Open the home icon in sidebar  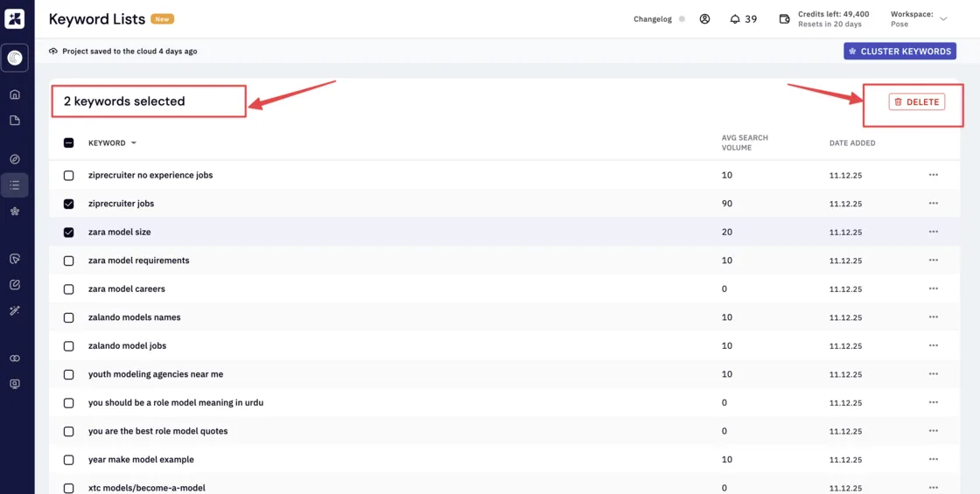click(15, 95)
